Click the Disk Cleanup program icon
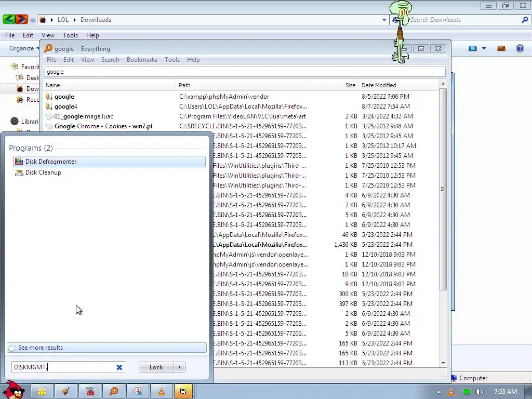The image size is (532, 399). pos(19,172)
